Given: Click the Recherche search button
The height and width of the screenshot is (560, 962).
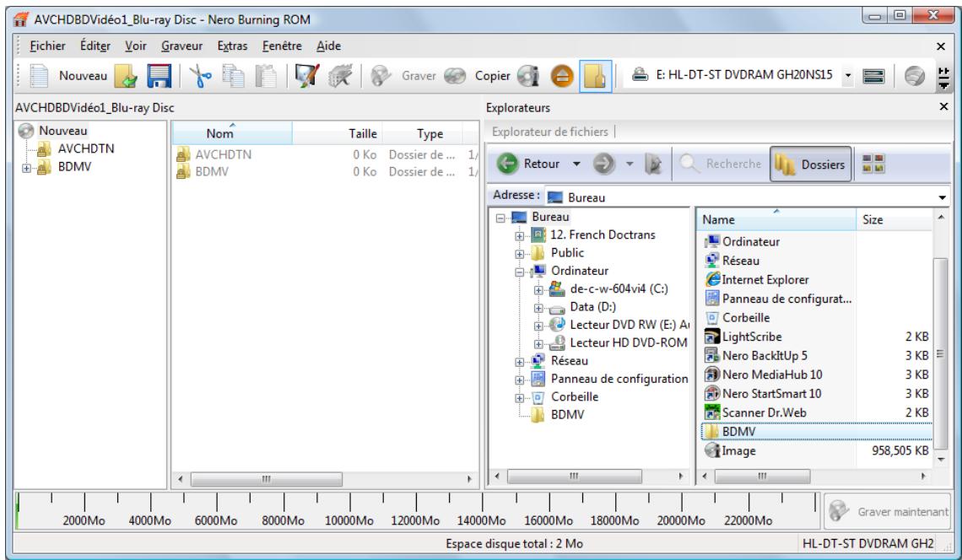Looking at the screenshot, I should click(721, 164).
